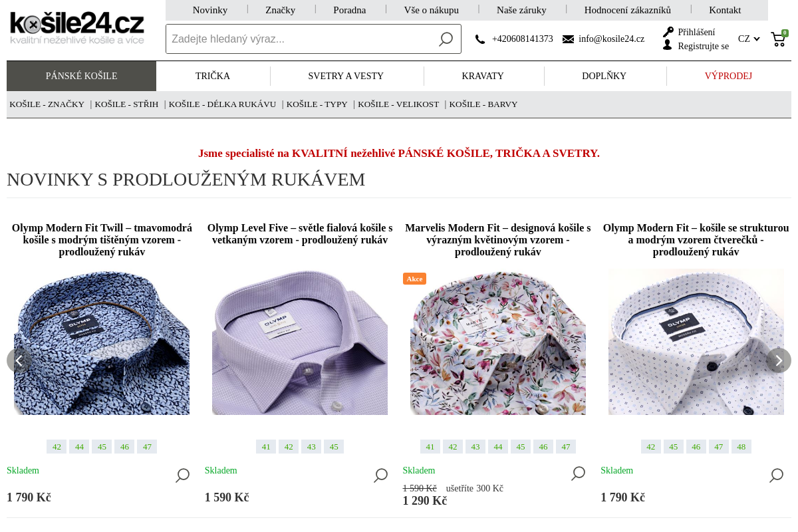The height and width of the screenshot is (532, 798).
Task: Click the Přihlášení login link
Action: click(696, 32)
